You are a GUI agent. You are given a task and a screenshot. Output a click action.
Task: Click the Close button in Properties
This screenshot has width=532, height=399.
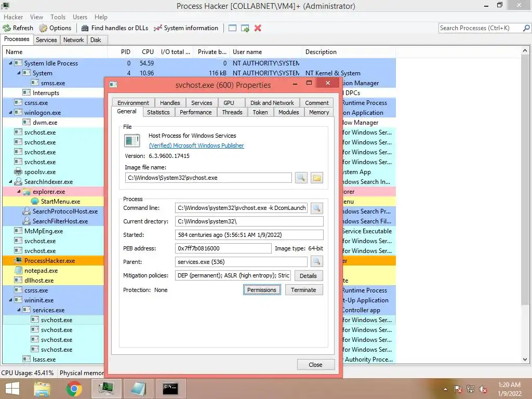(x=315, y=364)
